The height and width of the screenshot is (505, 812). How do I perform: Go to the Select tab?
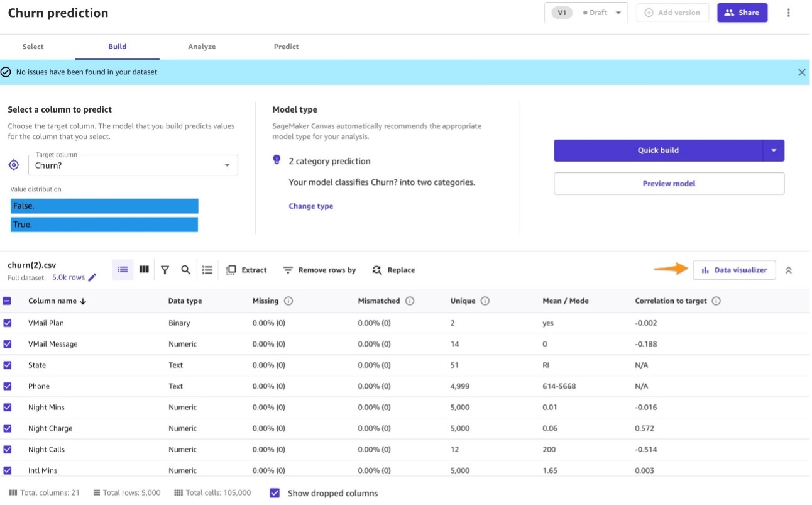click(33, 47)
